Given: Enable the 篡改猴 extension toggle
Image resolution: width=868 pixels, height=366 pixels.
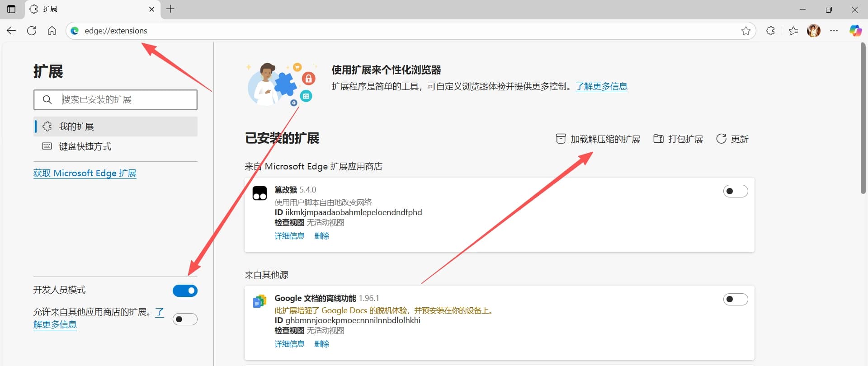Looking at the screenshot, I should 735,191.
